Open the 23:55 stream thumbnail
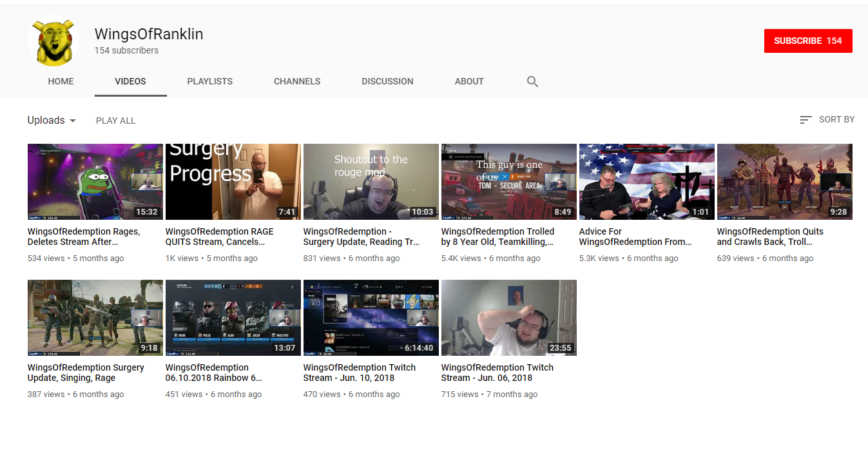The image size is (868, 457). click(509, 318)
